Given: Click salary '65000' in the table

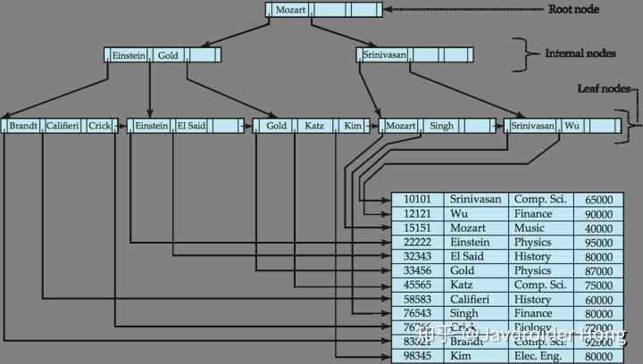Looking at the screenshot, I should (598, 200).
